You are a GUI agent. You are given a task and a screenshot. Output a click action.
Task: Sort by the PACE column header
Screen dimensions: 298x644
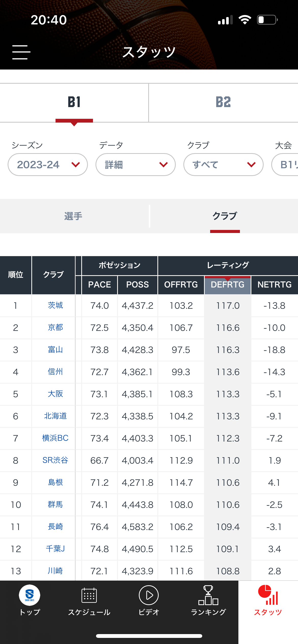click(100, 285)
